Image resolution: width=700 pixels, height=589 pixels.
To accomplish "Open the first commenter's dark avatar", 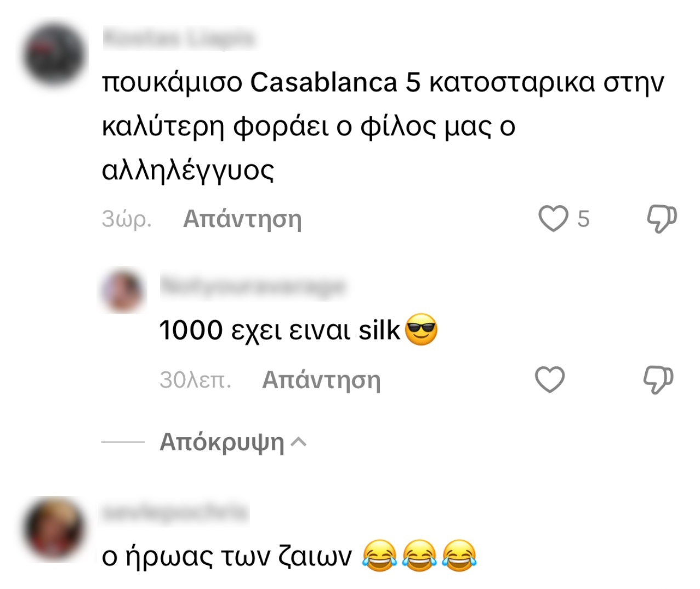I will point(56,55).
